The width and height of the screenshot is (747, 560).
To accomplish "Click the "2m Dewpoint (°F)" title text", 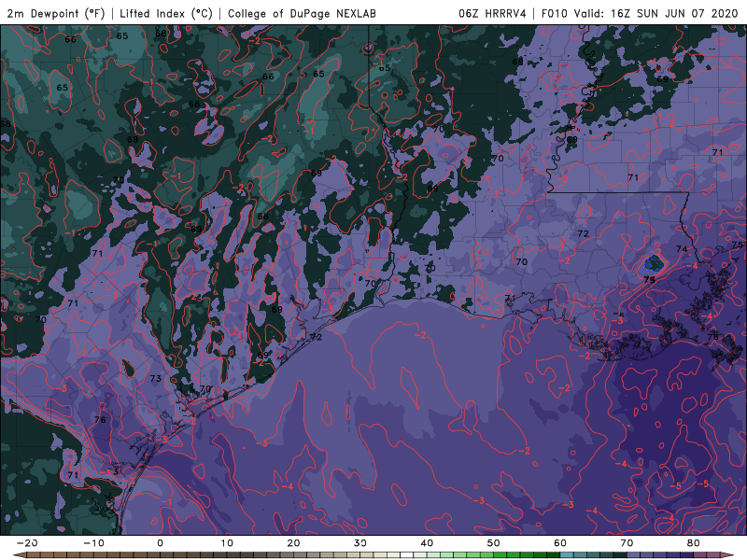I will (x=55, y=13).
